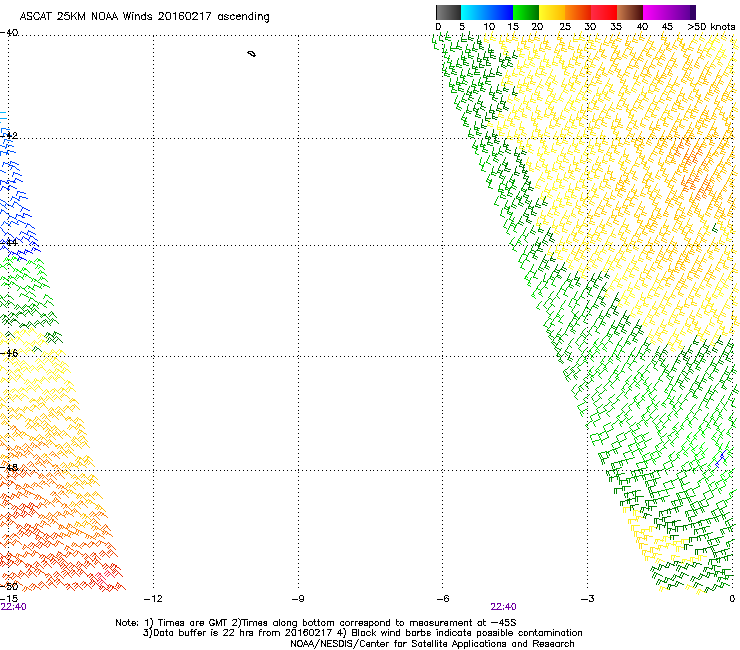Click the '-6' longitude label
Viewport: 740px width, 650px height.
(442, 599)
